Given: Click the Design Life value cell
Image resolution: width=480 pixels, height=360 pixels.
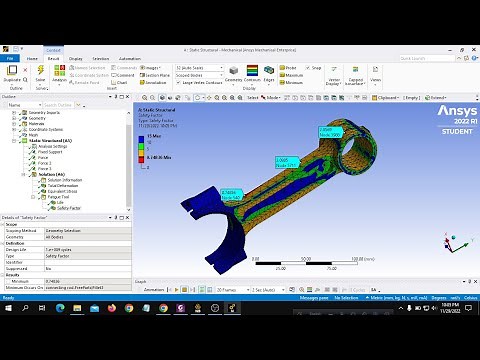Looking at the screenshot, I should 88,250.
